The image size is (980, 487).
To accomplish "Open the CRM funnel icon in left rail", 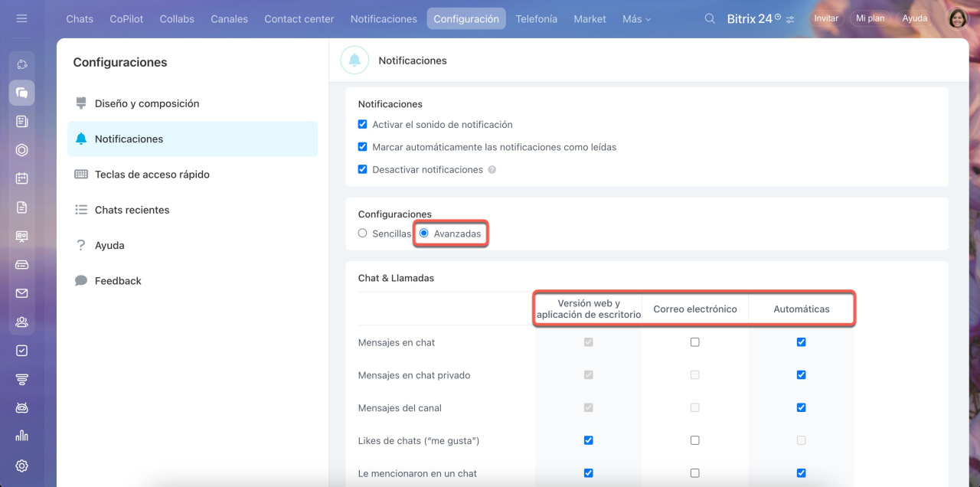I will pos(21,379).
